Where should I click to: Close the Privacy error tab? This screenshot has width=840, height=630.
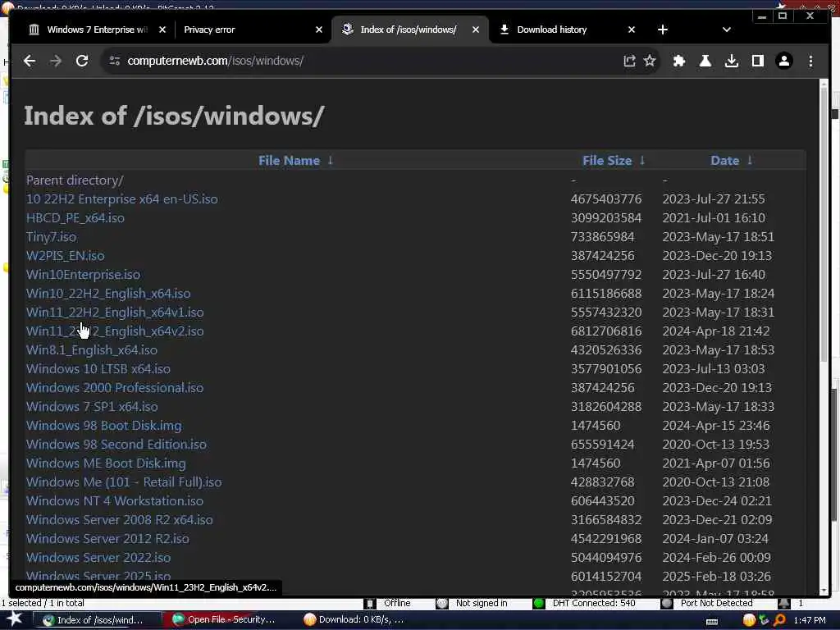pos(319,30)
